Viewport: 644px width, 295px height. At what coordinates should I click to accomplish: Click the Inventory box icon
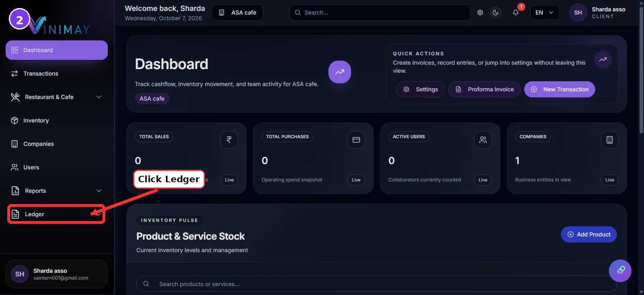click(x=15, y=120)
